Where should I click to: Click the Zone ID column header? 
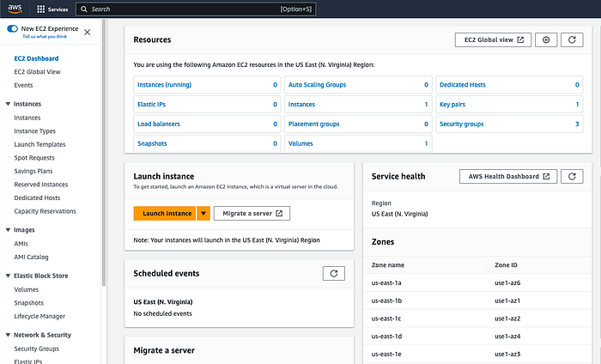point(506,265)
